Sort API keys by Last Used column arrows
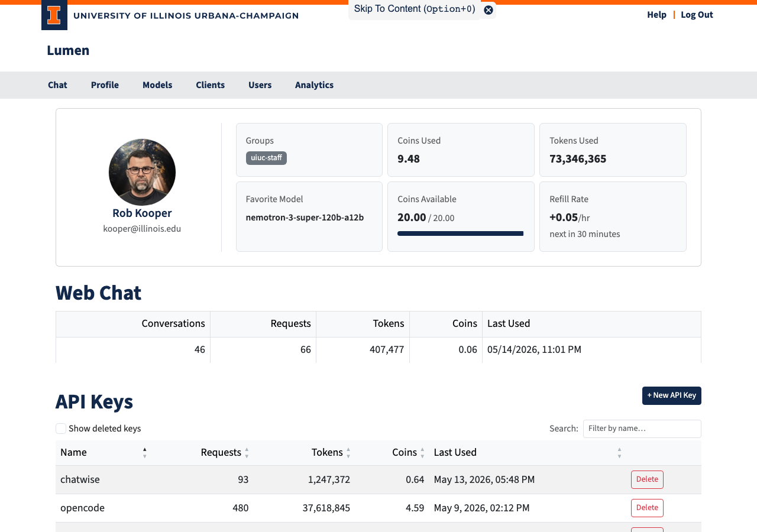This screenshot has height=532, width=757. click(x=619, y=452)
